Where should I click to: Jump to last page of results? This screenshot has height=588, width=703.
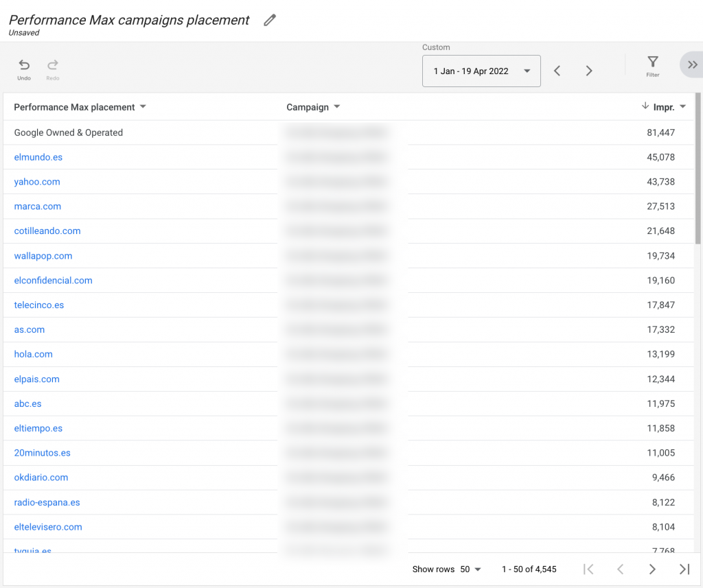point(684,569)
